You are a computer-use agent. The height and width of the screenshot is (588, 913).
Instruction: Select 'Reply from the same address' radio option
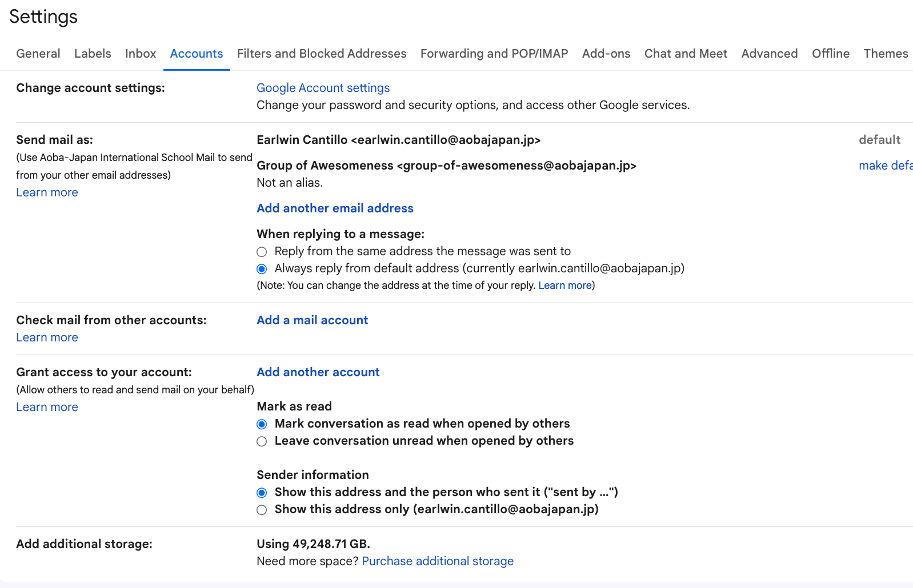tap(262, 252)
